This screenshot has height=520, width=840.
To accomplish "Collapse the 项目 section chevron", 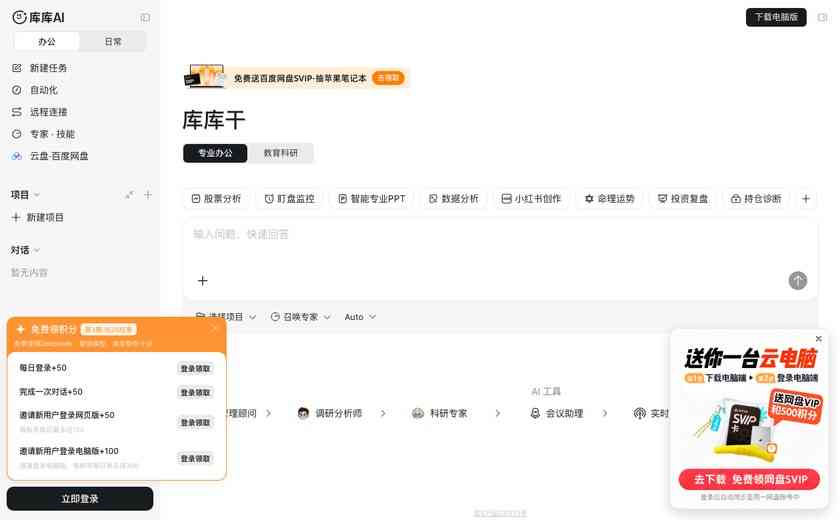I will pos(37,195).
